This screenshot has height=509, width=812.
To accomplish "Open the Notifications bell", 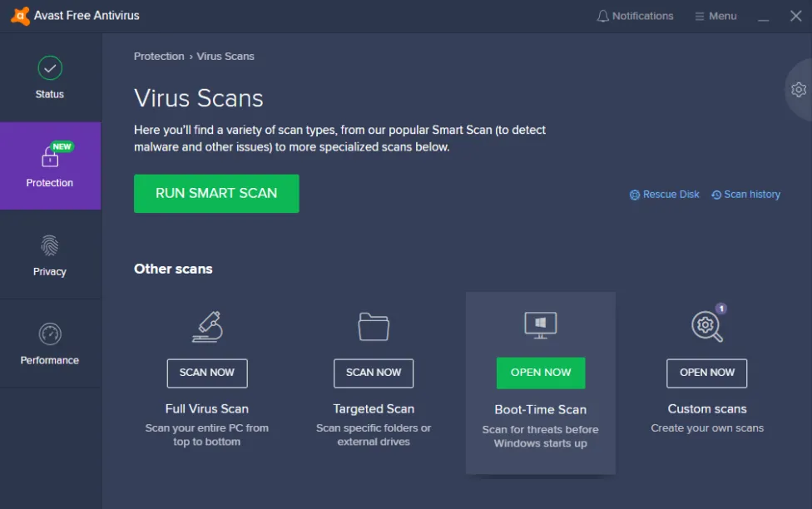I will [602, 16].
